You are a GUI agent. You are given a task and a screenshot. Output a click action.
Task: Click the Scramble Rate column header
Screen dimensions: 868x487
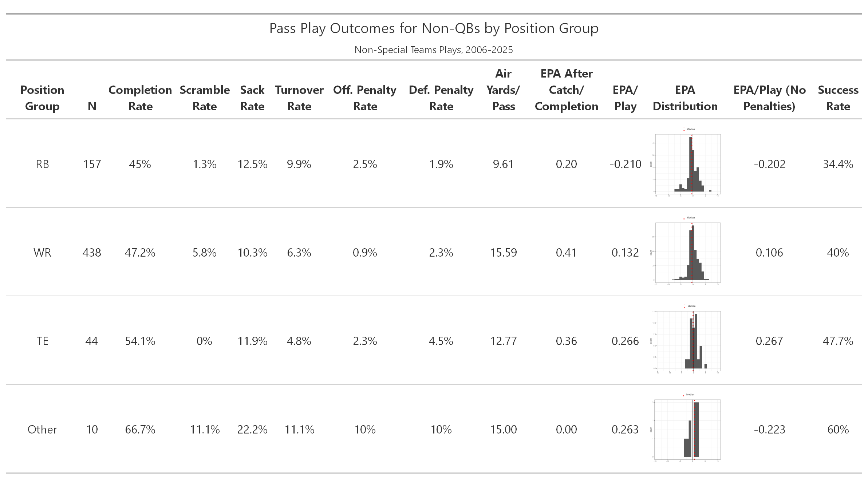pyautogui.click(x=205, y=98)
